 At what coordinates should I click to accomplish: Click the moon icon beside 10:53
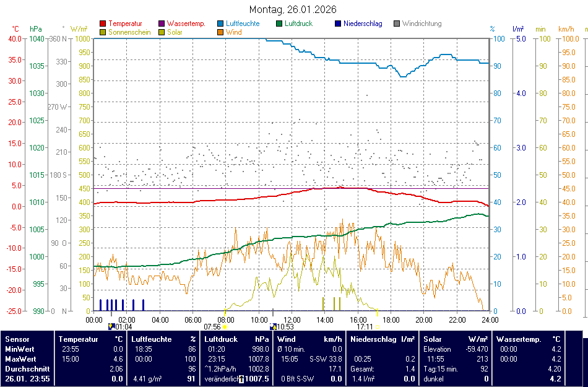(273, 326)
